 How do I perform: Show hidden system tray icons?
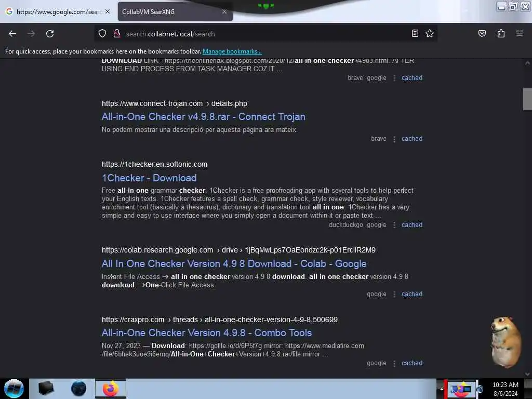[442, 389]
